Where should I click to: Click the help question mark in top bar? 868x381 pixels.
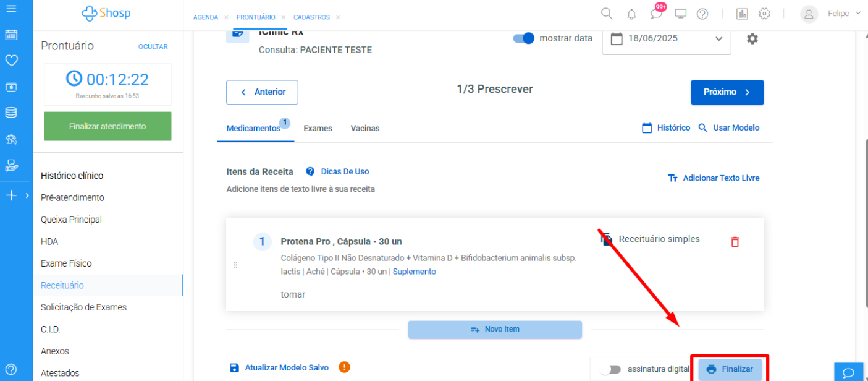pos(702,14)
